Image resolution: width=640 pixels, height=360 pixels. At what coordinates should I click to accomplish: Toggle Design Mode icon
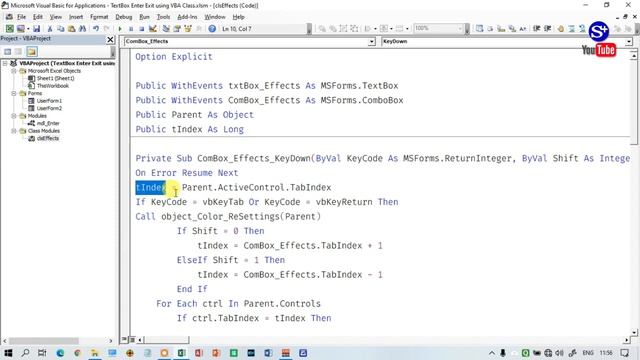click(x=153, y=29)
